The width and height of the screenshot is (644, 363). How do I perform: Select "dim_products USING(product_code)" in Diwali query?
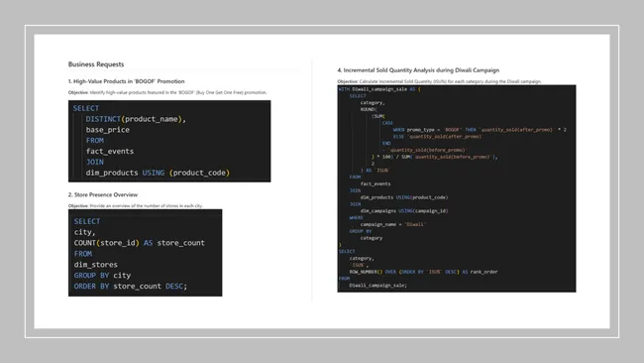pyautogui.click(x=404, y=197)
